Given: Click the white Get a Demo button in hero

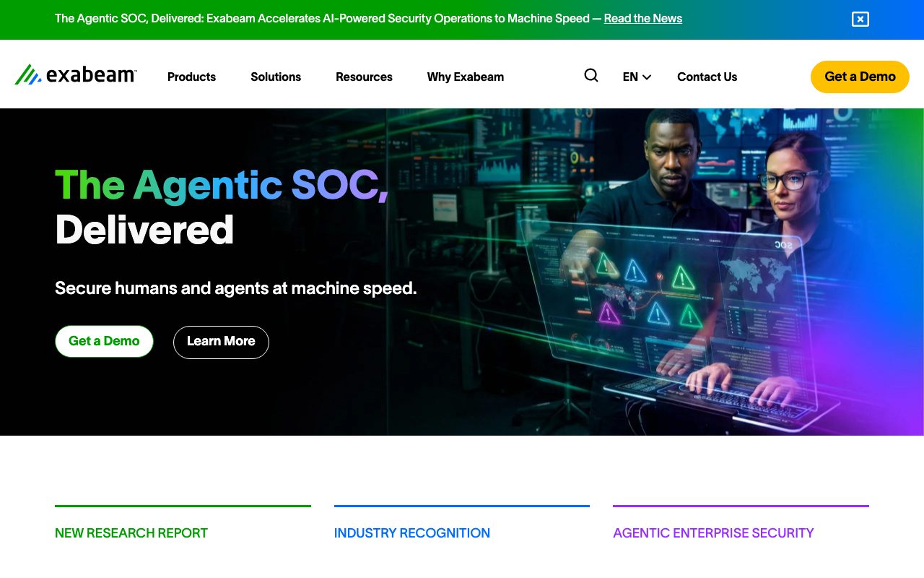Looking at the screenshot, I should (x=104, y=341).
